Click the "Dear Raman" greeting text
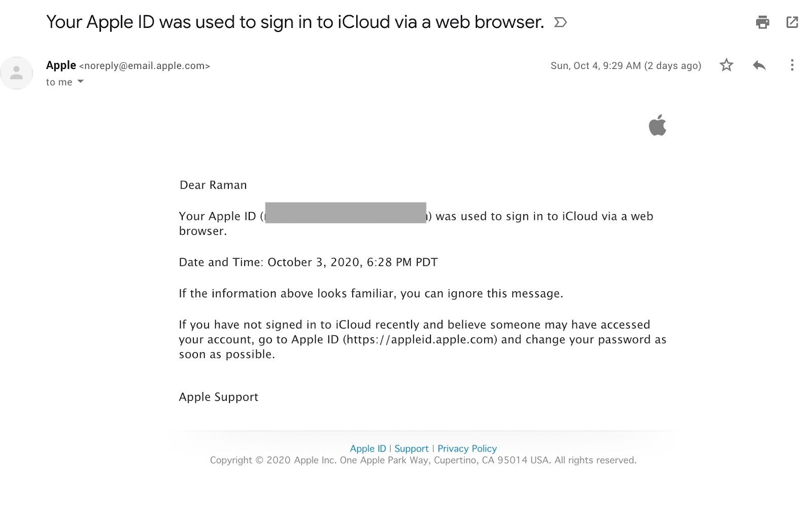 tap(213, 185)
